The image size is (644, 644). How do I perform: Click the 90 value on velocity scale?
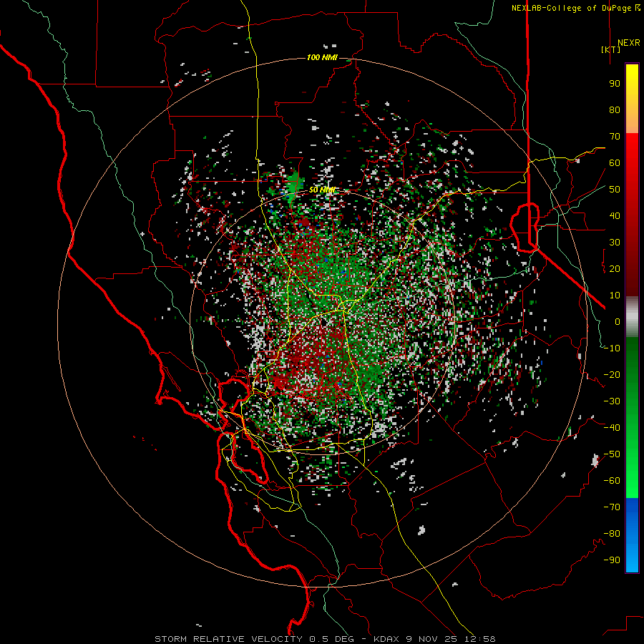tap(615, 84)
